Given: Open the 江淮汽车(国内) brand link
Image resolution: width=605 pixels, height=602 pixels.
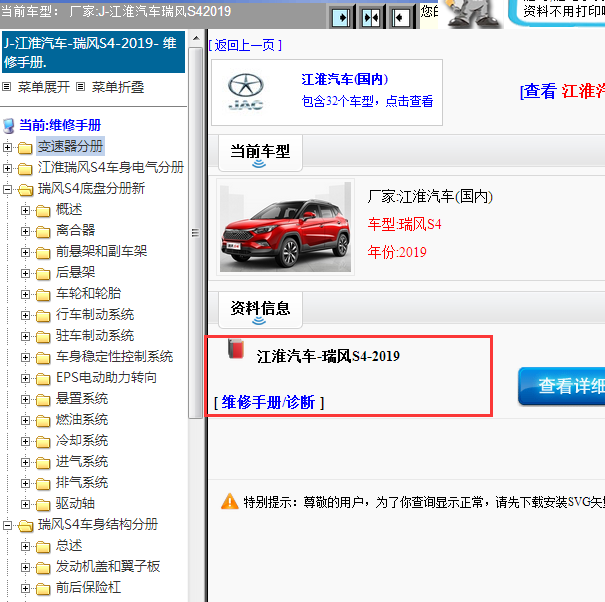Looking at the screenshot, I should click(x=345, y=79).
